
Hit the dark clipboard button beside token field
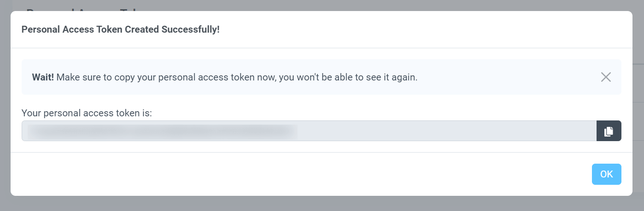click(x=609, y=131)
